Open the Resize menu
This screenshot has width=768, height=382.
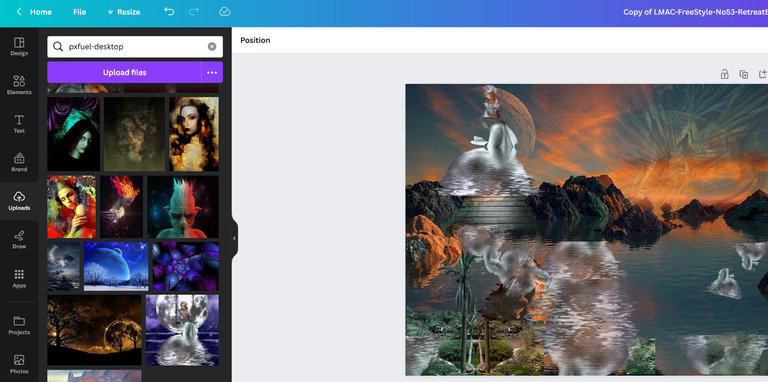click(123, 12)
